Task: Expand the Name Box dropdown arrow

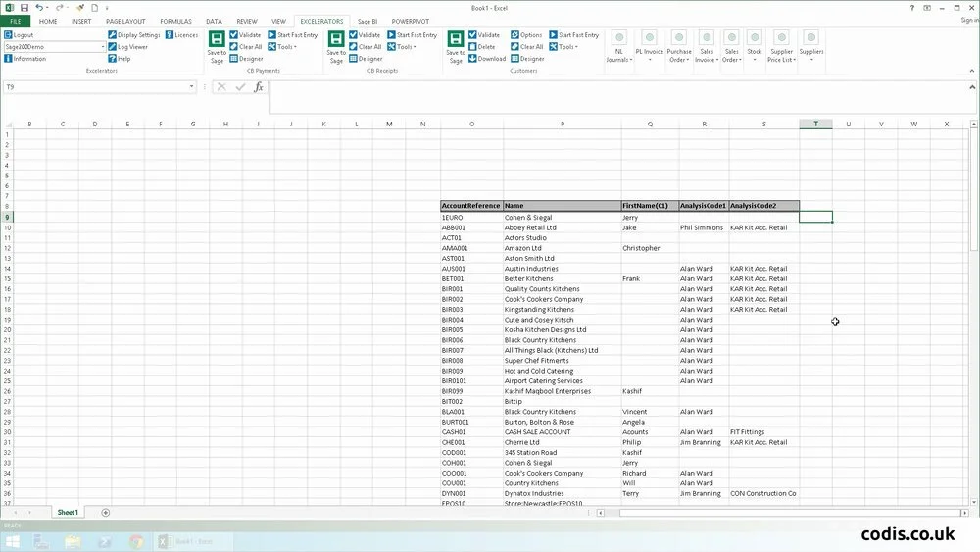Action: [x=191, y=87]
